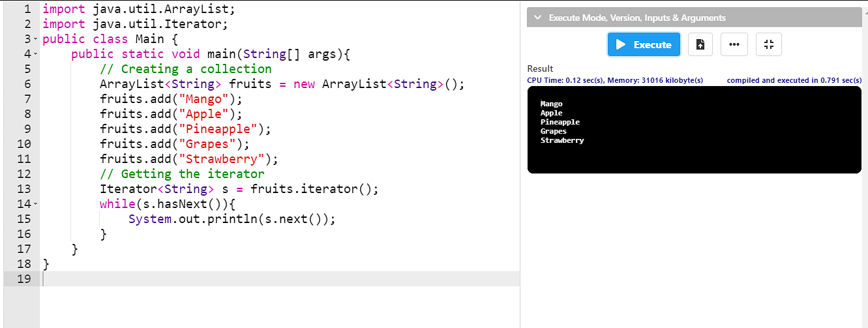Screen dimensions: 868x328
Task: Click line number 1 in the gutter
Action: pos(27,9)
